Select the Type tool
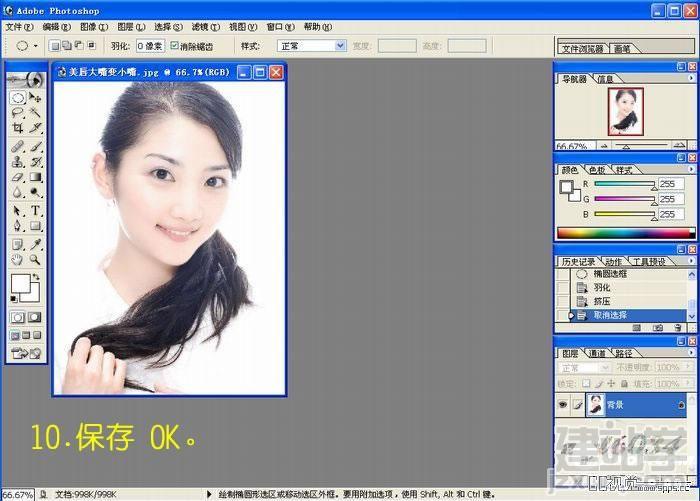700x501 pixels. 35,210
